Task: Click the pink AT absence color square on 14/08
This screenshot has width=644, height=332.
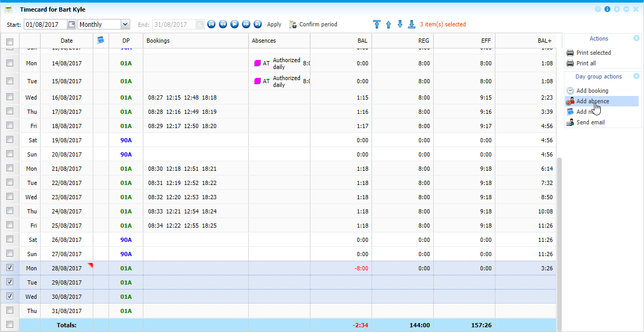Action: 258,63
